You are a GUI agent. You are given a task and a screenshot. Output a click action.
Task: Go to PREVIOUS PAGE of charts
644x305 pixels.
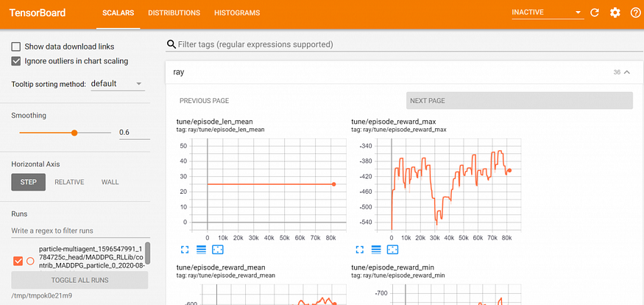point(205,101)
